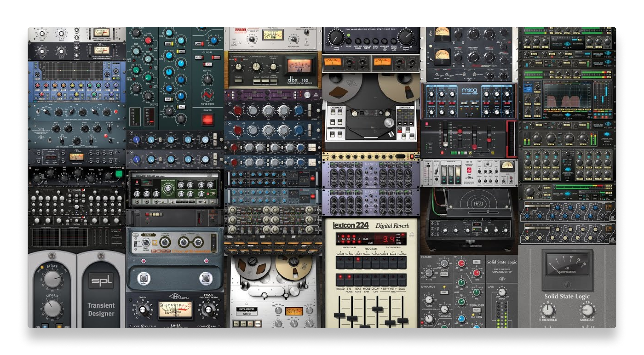This screenshot has width=644, height=355.
Task: Click the BELL button on SSL HF
Action: tap(476, 262)
